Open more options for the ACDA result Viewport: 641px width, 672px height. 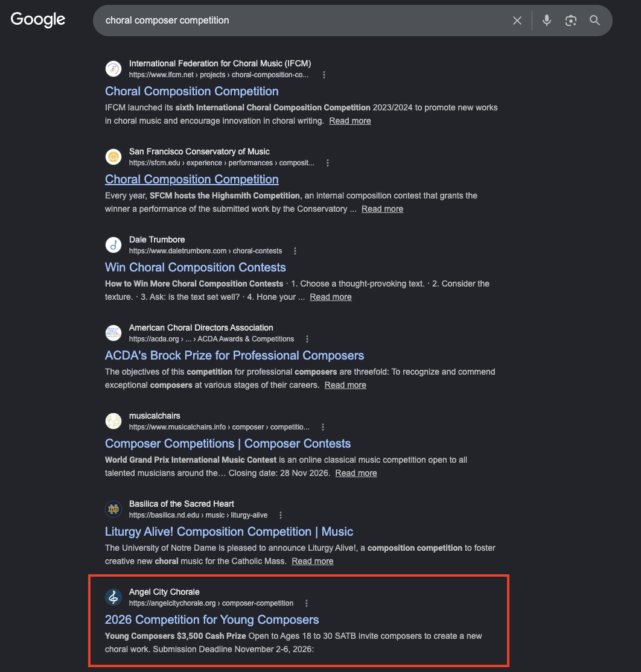[307, 339]
